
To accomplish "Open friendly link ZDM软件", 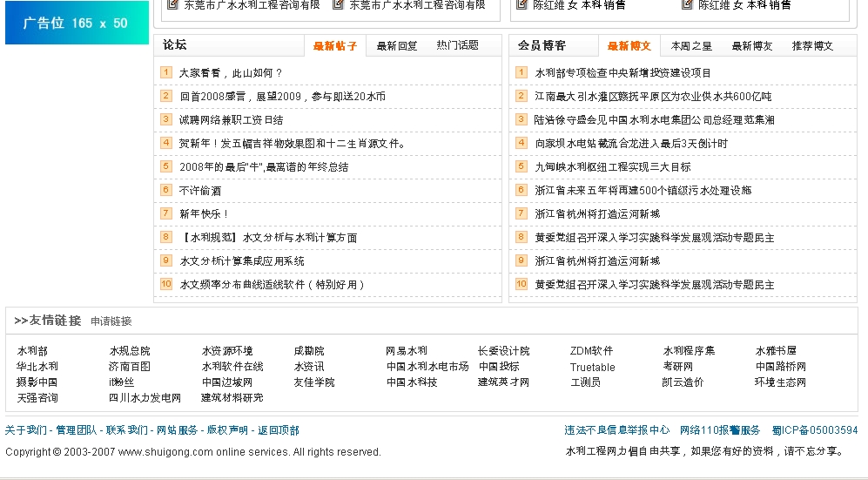I will click(x=591, y=351).
